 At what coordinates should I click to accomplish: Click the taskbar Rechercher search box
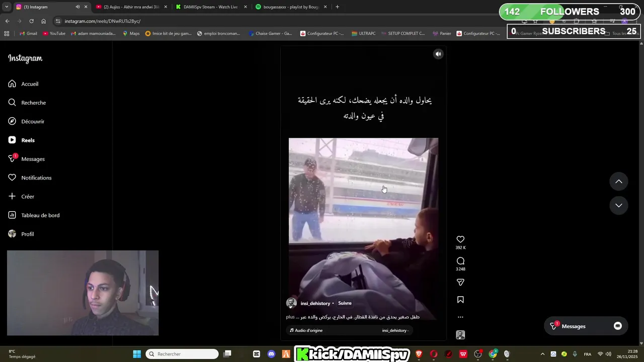pos(182,354)
